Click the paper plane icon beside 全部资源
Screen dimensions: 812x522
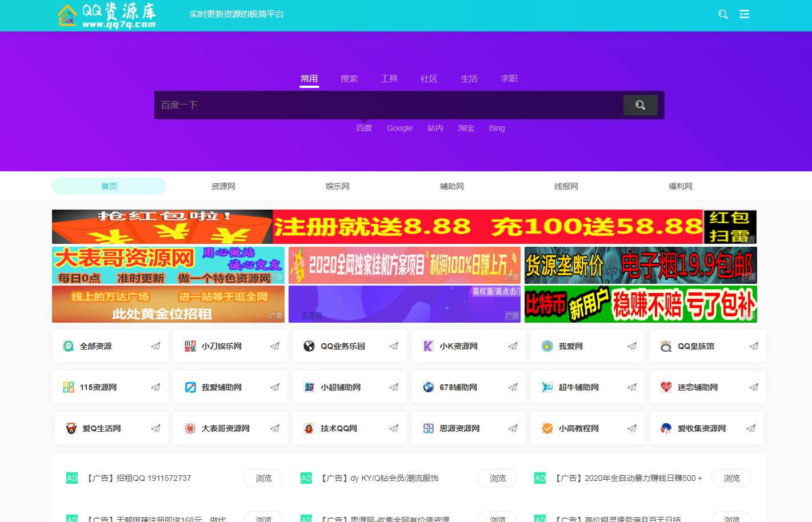click(155, 346)
